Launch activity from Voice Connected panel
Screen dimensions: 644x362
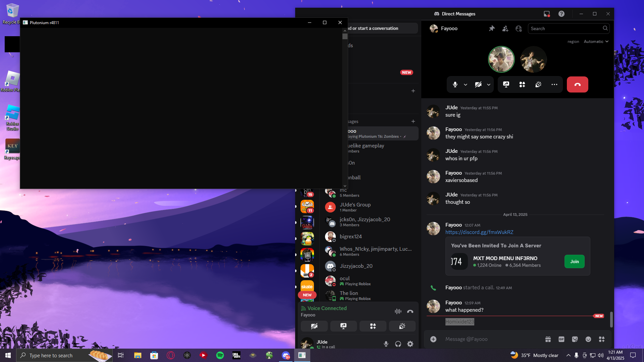tap(373, 326)
